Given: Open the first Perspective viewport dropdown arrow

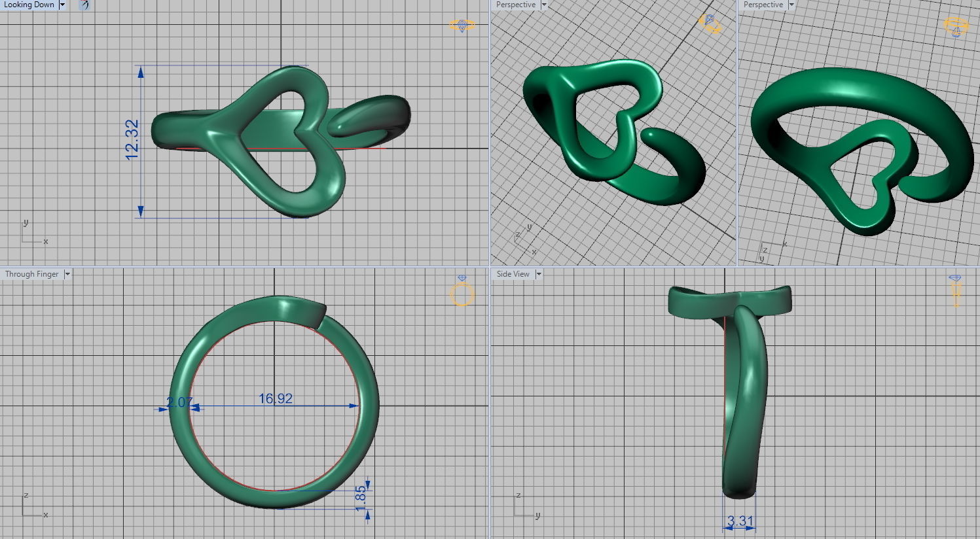Looking at the screenshot, I should [543, 5].
